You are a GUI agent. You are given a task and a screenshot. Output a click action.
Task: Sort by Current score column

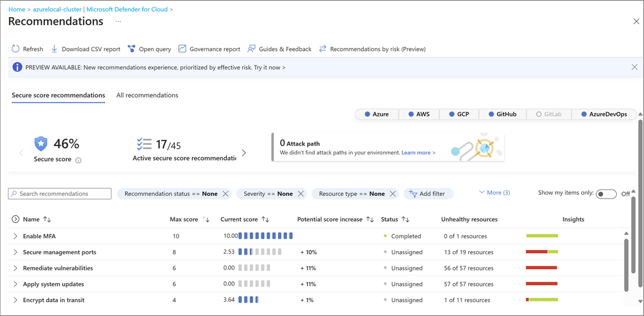click(x=266, y=219)
